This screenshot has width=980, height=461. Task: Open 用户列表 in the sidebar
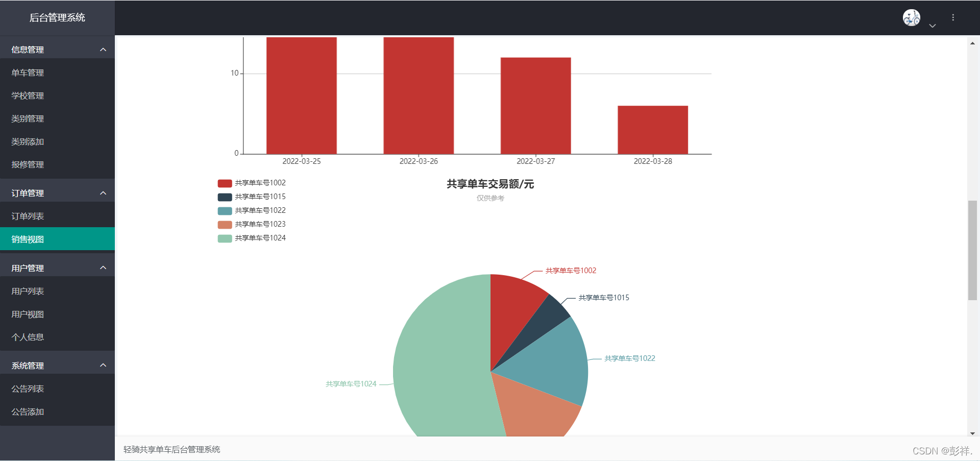pos(57,291)
